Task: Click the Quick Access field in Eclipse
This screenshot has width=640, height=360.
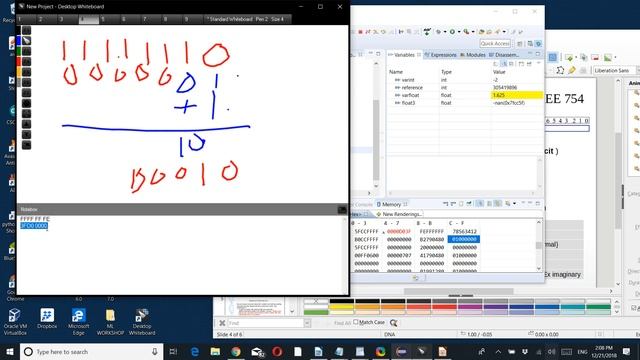Action: [495, 44]
